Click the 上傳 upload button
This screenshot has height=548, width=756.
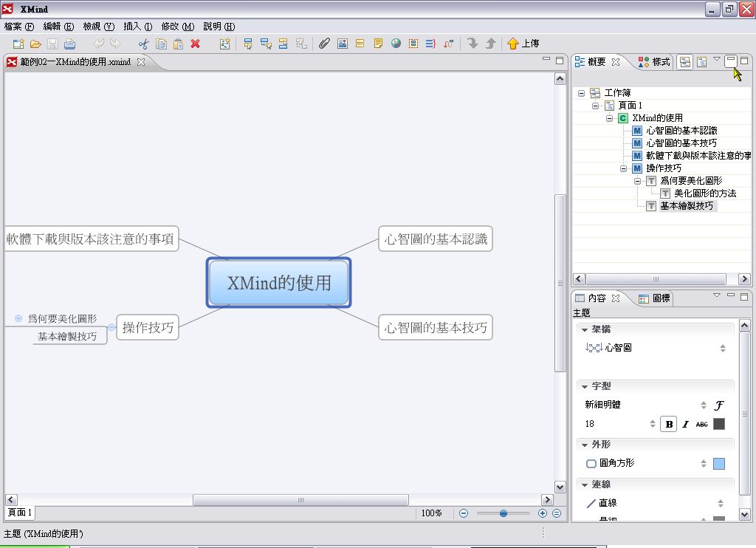[x=523, y=44]
